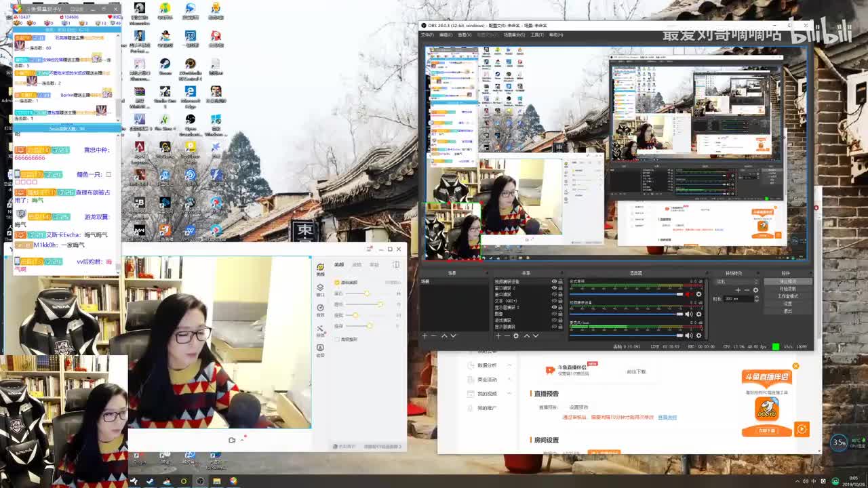Remove the selected OBS source

[x=507, y=335]
